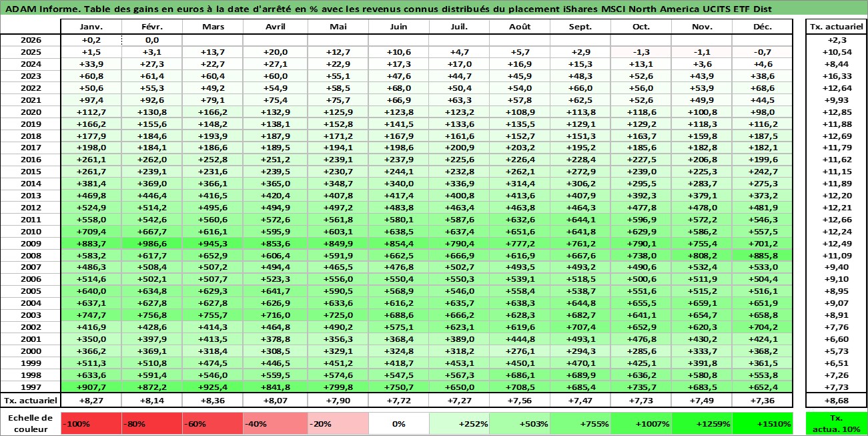Select the 2002 September cell '+707,4'

coord(580,327)
